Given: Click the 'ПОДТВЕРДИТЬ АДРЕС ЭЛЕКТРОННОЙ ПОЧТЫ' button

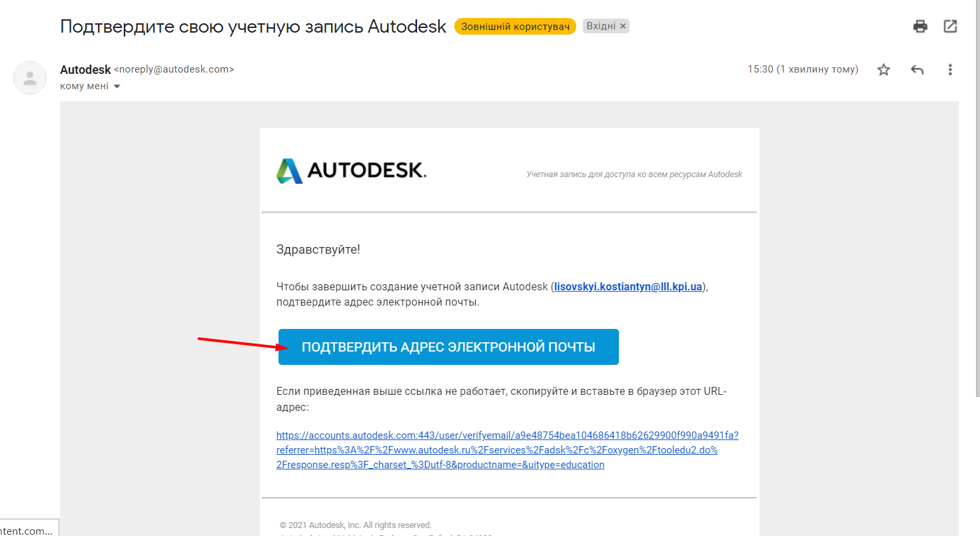Looking at the screenshot, I should click(x=448, y=347).
